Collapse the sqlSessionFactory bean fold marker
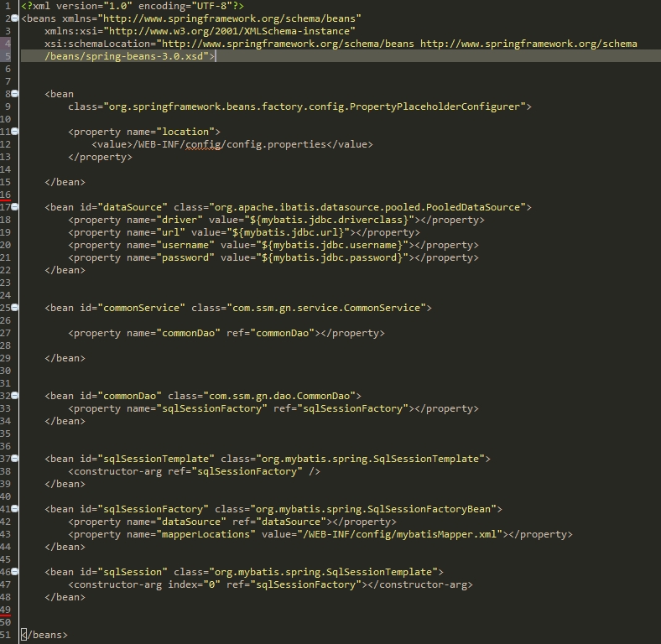Viewport: 661px width, 644px height. 16,509
